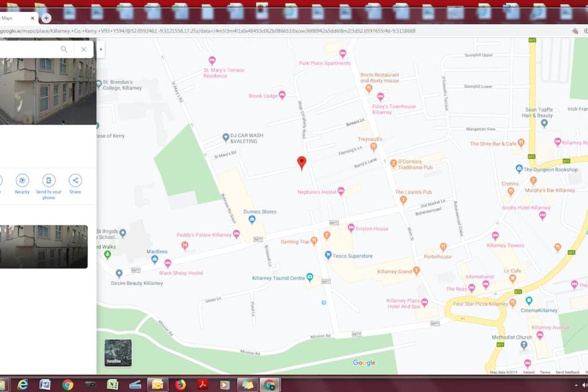Viewport: 588px width, 392px height.
Task: Select Dunnes Stores map marker
Action: (x=252, y=219)
